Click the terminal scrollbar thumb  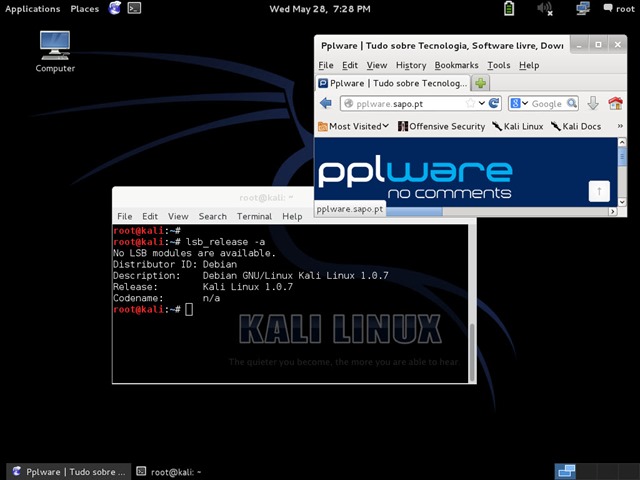click(472, 353)
